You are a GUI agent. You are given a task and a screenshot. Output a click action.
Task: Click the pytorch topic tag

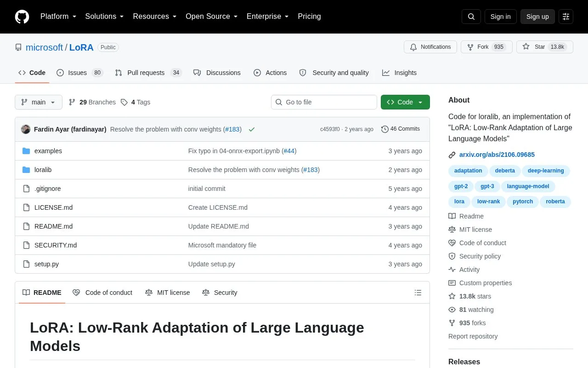[523, 201]
